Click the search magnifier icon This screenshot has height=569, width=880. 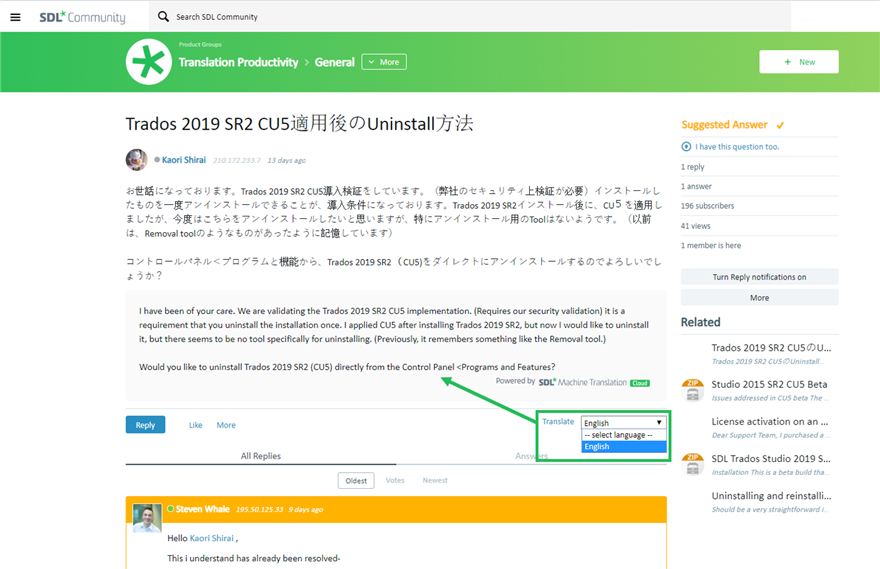click(163, 16)
